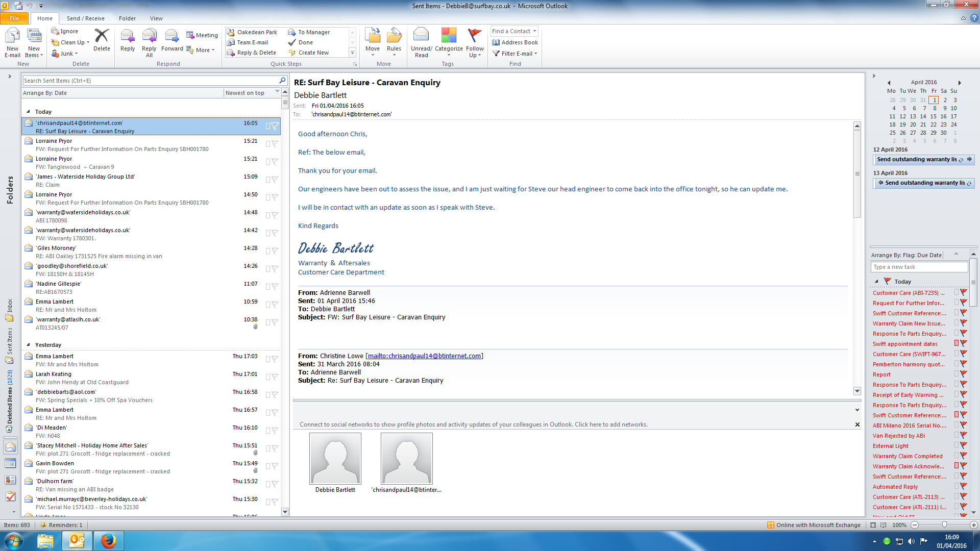Open the Address Book
Screen dimensions: 980x551
[515, 42]
